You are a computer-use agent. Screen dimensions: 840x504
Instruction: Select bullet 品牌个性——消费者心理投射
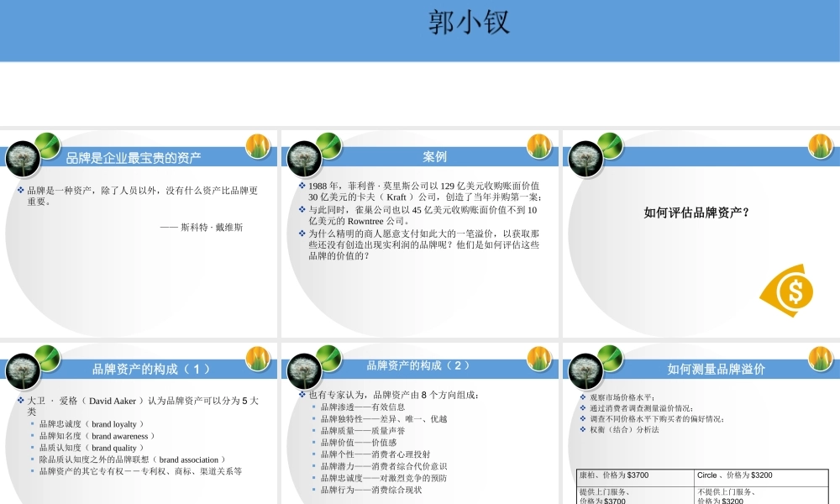[x=375, y=454]
